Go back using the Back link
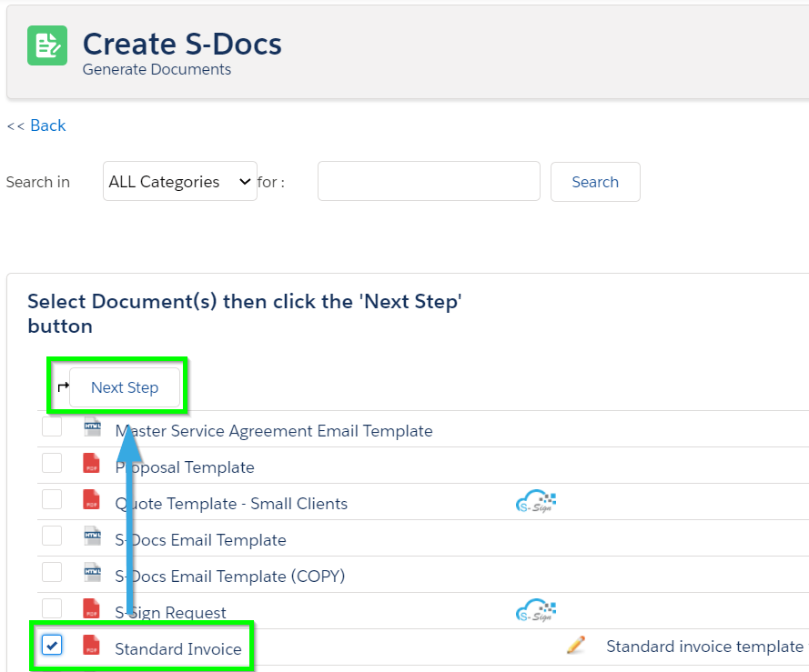809x672 pixels. click(48, 125)
